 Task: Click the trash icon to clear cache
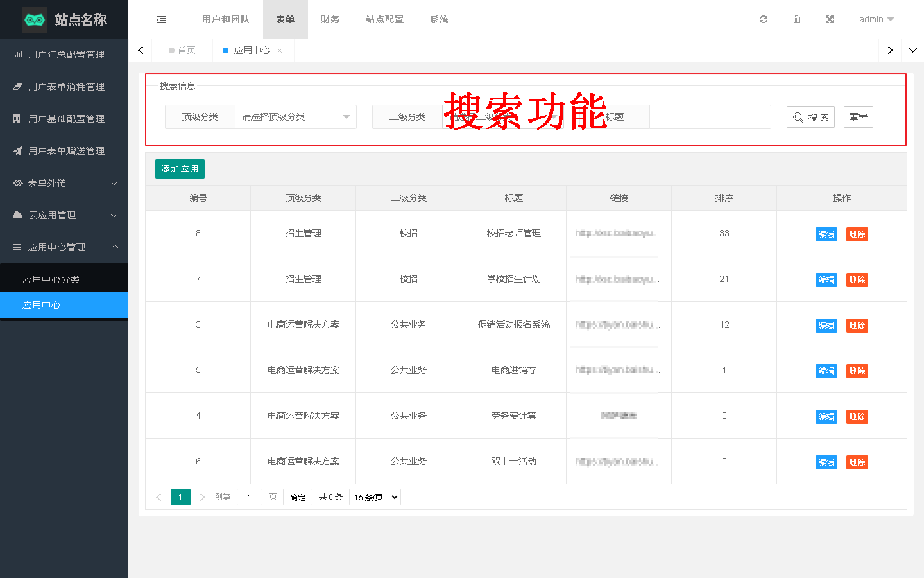796,19
